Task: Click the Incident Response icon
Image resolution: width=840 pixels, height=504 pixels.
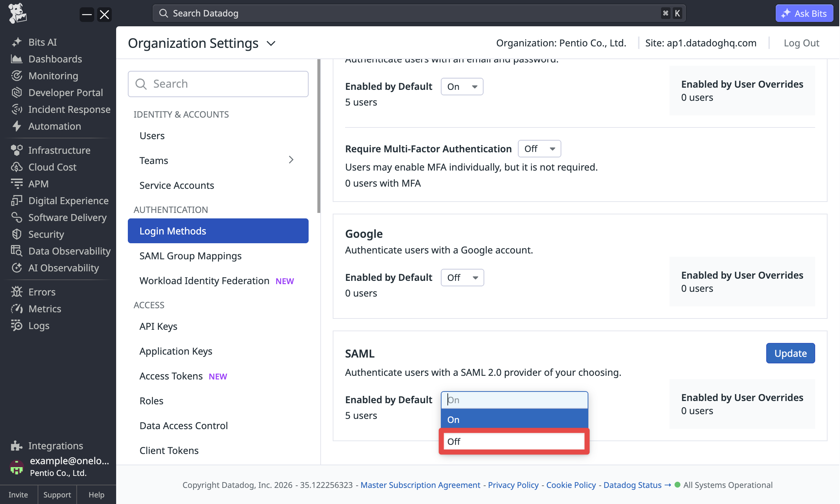Action: 16,109
